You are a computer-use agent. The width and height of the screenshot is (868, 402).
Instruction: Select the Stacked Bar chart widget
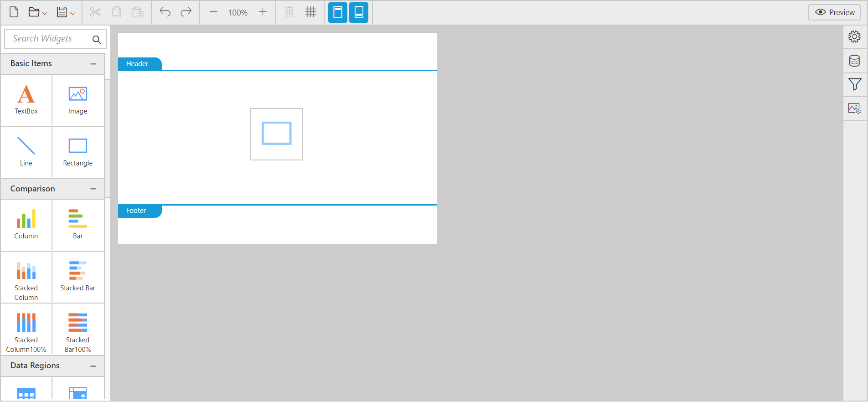(x=78, y=277)
